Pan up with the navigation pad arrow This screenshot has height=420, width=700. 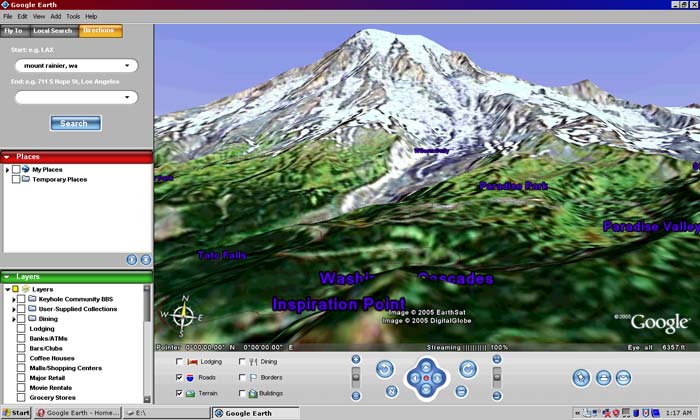click(x=425, y=364)
